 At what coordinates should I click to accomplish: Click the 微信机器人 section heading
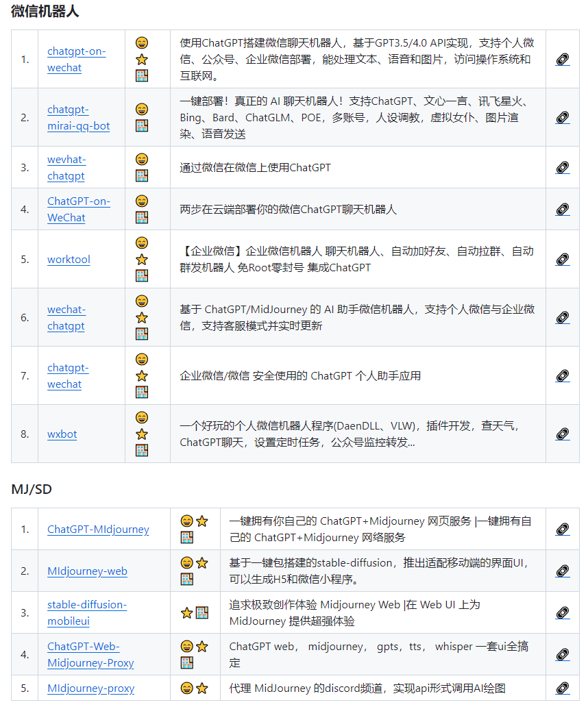45,11
